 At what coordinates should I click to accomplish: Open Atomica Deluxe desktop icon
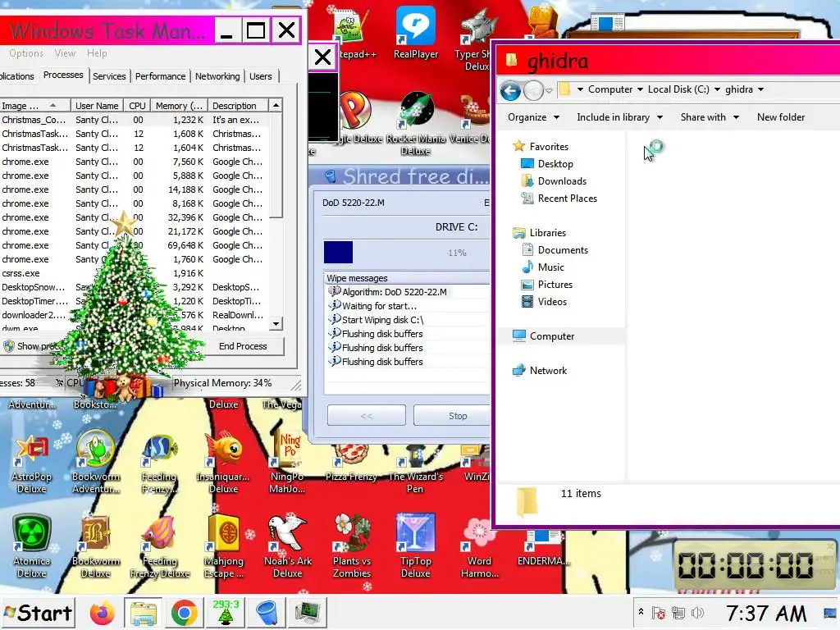pos(32,547)
